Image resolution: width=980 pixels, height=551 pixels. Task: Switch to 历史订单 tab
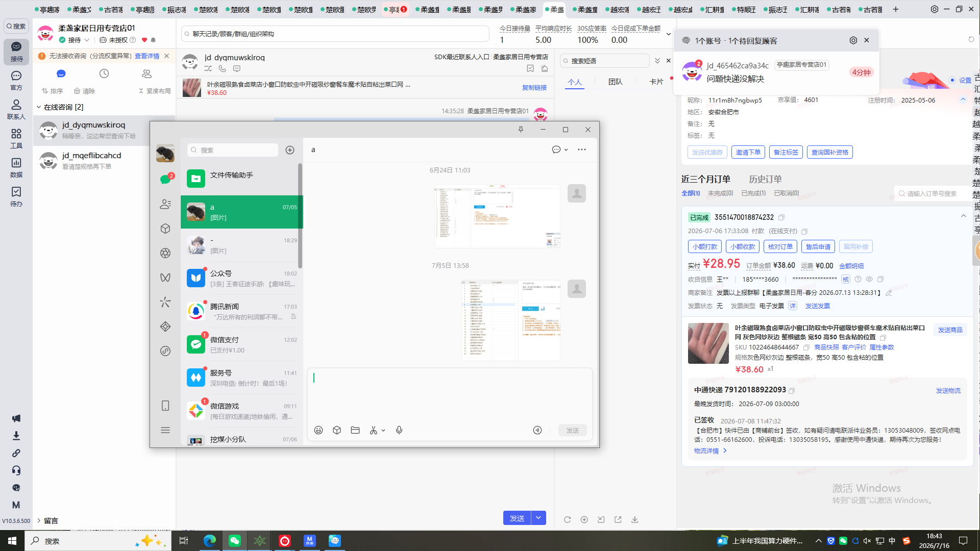pos(765,179)
